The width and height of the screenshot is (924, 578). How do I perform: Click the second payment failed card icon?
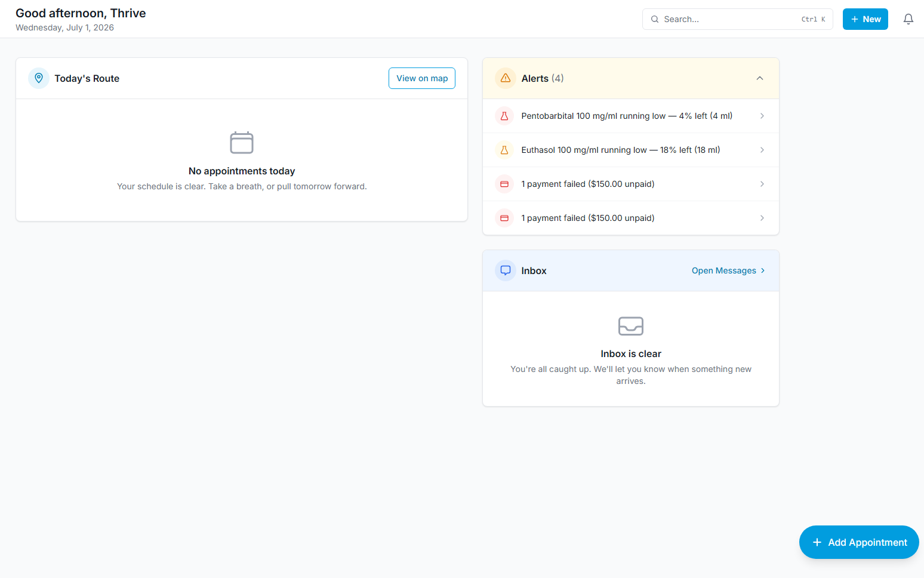tap(504, 218)
